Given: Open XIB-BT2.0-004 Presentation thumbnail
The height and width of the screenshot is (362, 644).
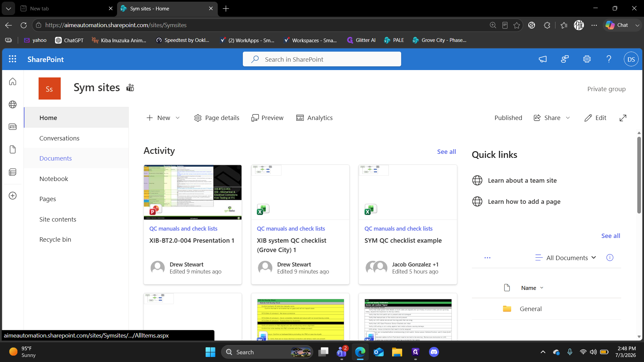Looking at the screenshot, I should (193, 192).
